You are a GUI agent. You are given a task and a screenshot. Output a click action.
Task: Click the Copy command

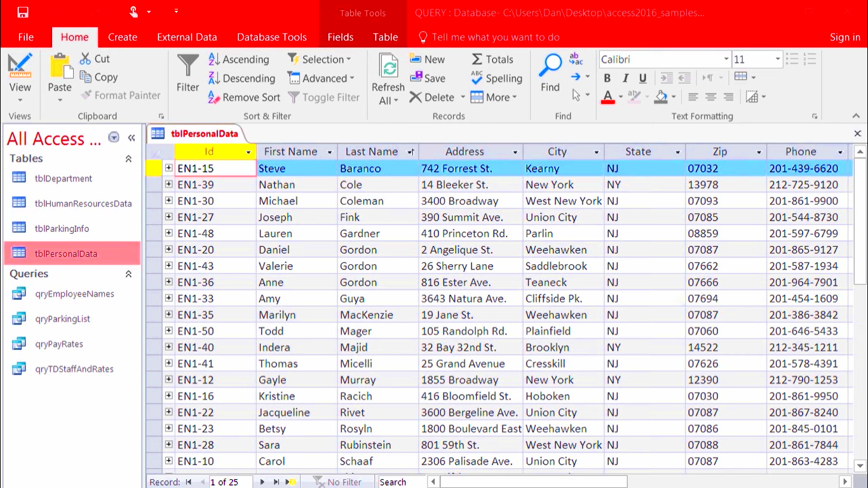click(x=98, y=77)
